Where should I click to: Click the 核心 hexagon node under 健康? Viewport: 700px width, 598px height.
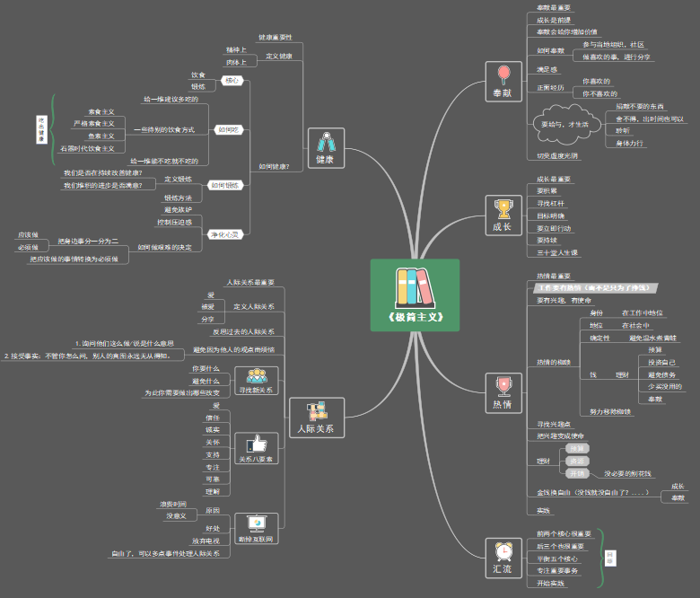coord(232,80)
